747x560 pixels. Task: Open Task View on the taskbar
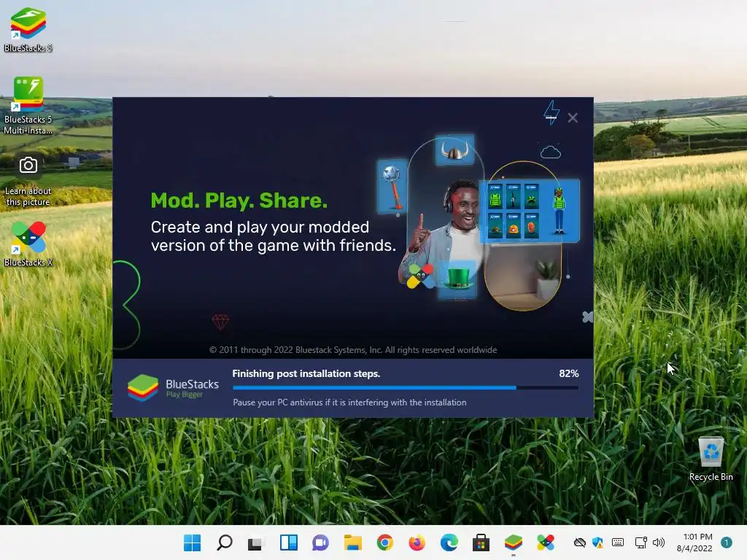[256, 542]
